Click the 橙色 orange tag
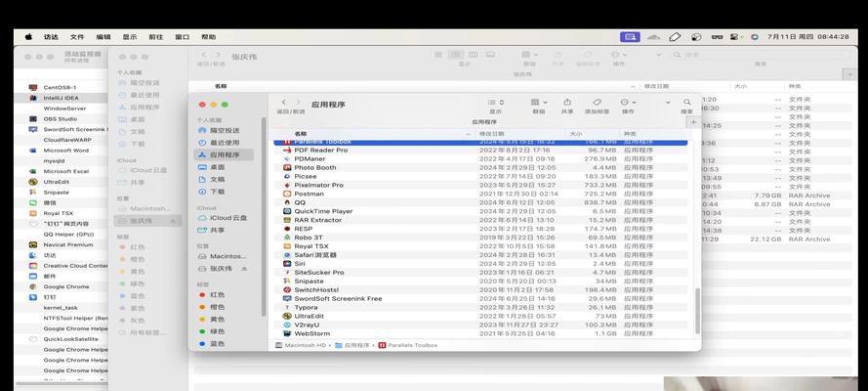 coord(212,307)
